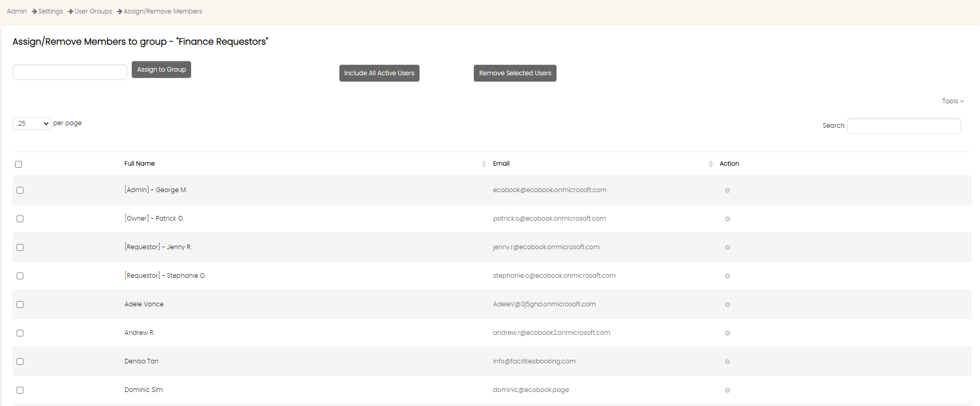This screenshot has width=980, height=406.
Task: Select checkbox for [Owner] - Patrick O.
Action: coord(20,219)
